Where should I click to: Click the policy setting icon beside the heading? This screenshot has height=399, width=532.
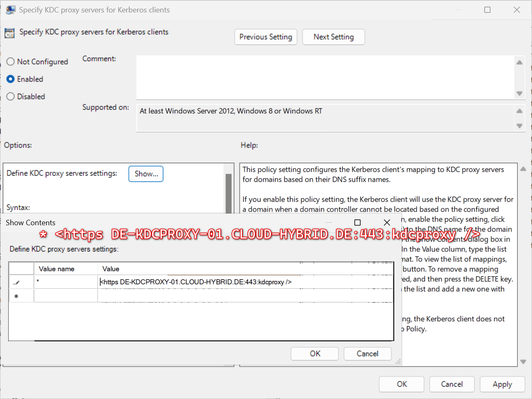[10, 33]
